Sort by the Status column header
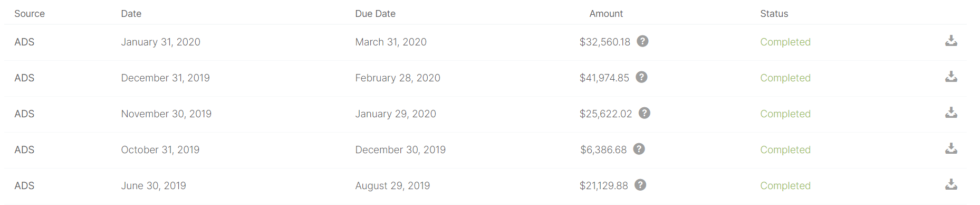Viewport: 980px width, 205px height. [x=774, y=14]
